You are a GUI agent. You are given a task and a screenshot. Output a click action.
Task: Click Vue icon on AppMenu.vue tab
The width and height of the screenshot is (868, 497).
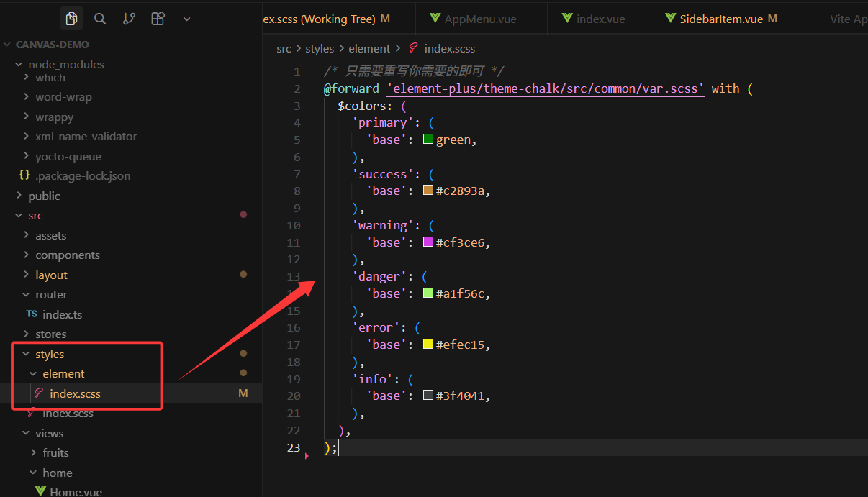tap(435, 19)
